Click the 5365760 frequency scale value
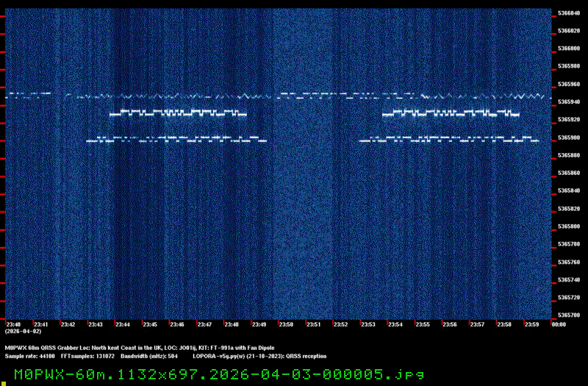Screen dimensions: 588x386 pos(569,262)
